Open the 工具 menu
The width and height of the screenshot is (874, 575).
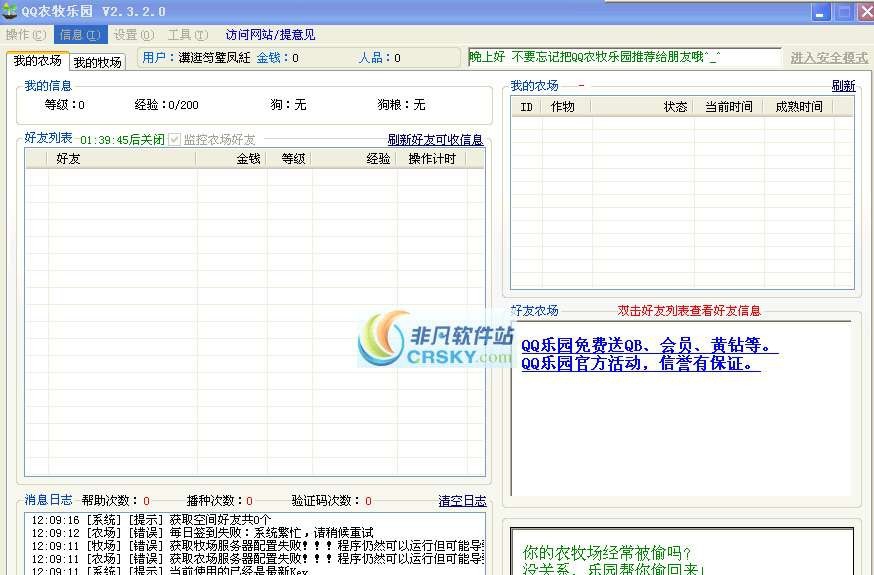[188, 34]
